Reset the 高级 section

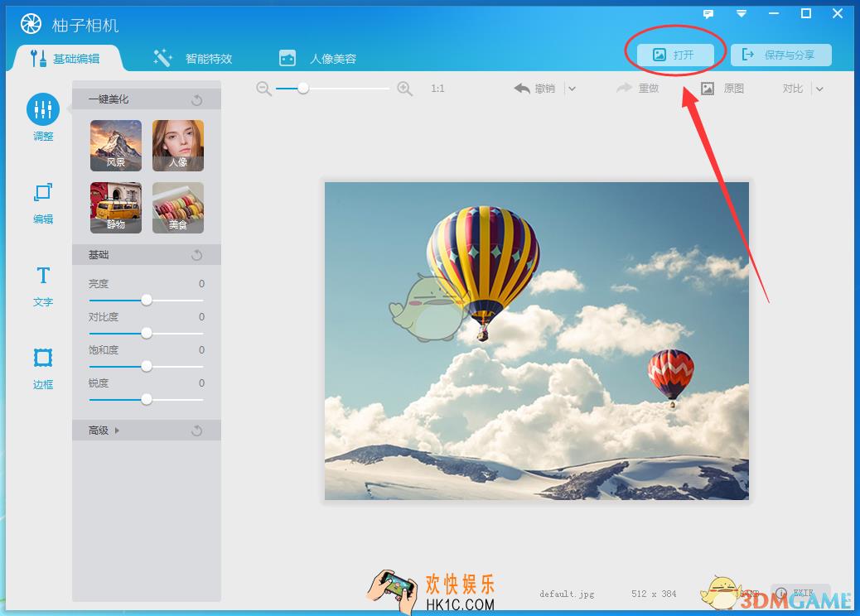coord(197,431)
